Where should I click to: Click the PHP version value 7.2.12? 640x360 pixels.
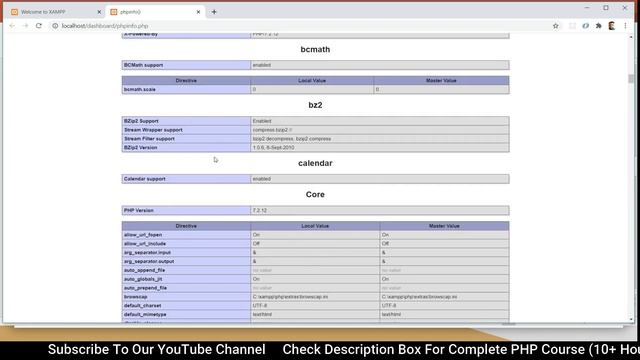[x=260, y=210]
